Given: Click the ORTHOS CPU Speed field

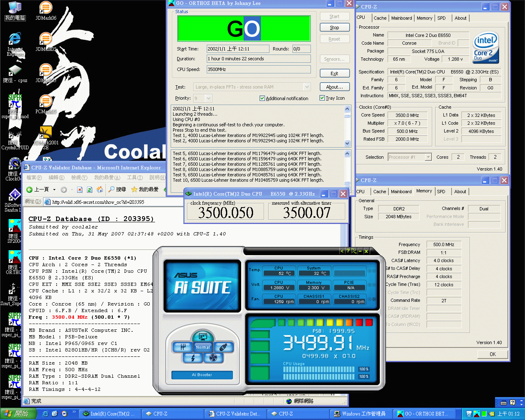Looking at the screenshot, I should click(x=258, y=69).
